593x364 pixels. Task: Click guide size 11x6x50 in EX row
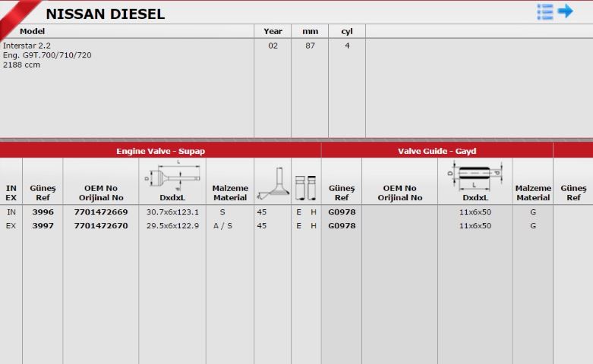[x=475, y=225]
